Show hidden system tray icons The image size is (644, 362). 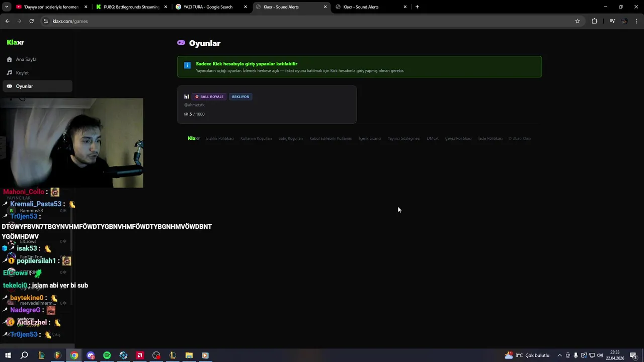[x=559, y=355]
